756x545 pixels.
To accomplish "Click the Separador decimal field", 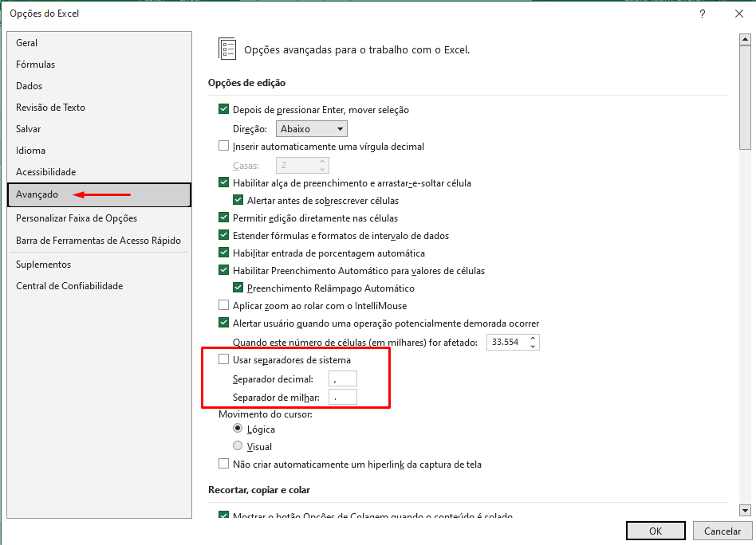I will (343, 378).
